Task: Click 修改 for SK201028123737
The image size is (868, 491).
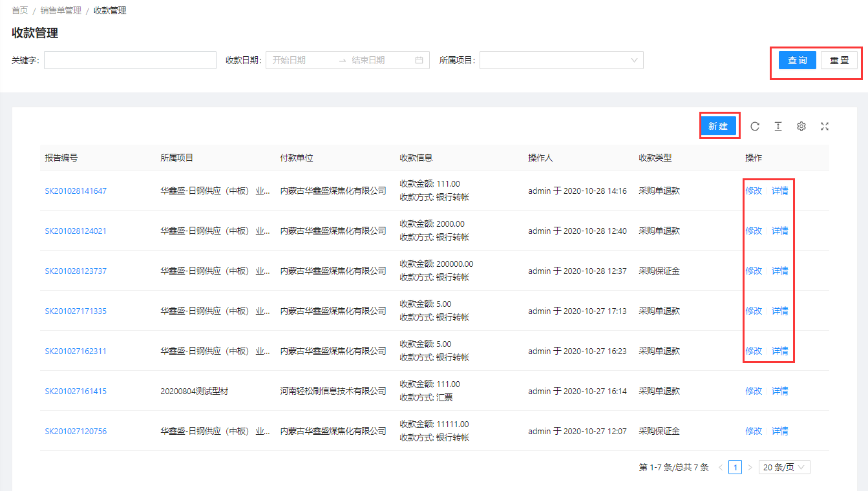Action: pyautogui.click(x=754, y=271)
